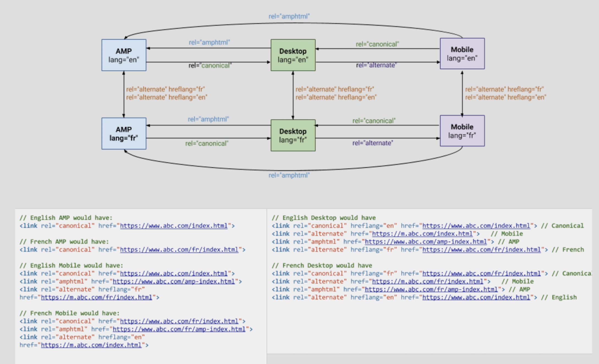The height and width of the screenshot is (364, 599).
Task: Click the "// English Desktop would have" comment
Action: point(324,218)
